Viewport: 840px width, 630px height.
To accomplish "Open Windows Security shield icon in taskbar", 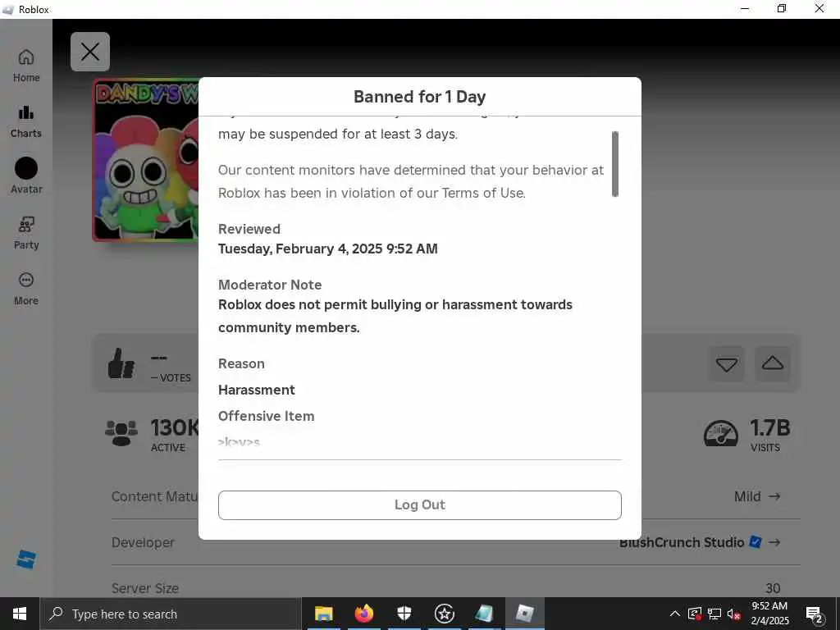I will 404,614.
